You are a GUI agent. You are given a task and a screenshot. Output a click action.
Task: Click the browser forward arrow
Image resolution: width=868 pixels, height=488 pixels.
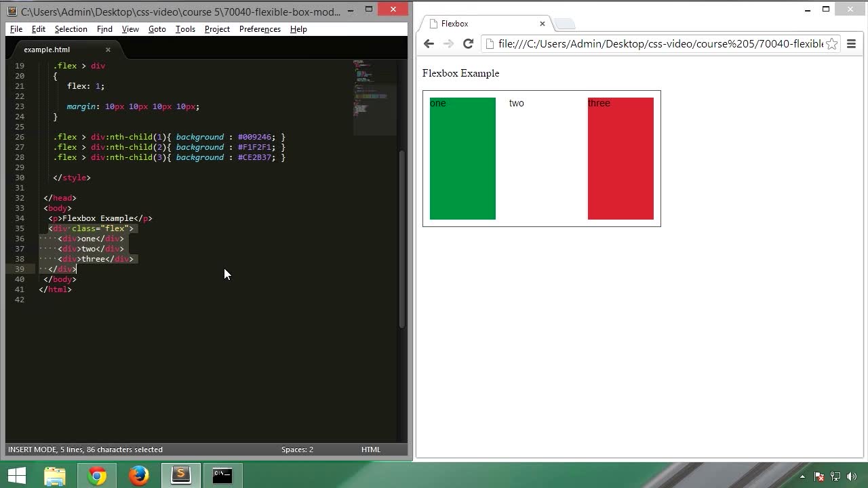click(448, 44)
